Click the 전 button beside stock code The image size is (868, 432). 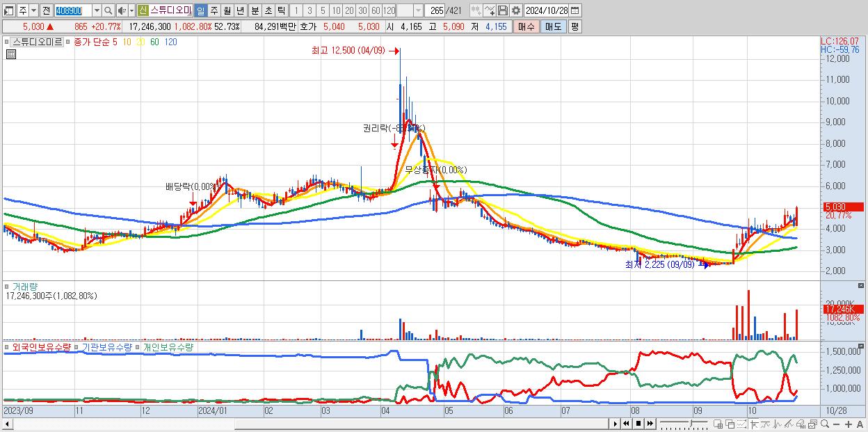click(47, 10)
